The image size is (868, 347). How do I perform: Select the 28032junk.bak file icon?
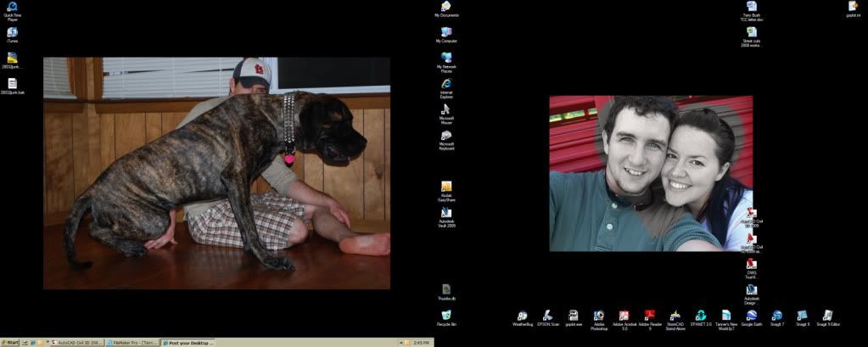[x=12, y=86]
